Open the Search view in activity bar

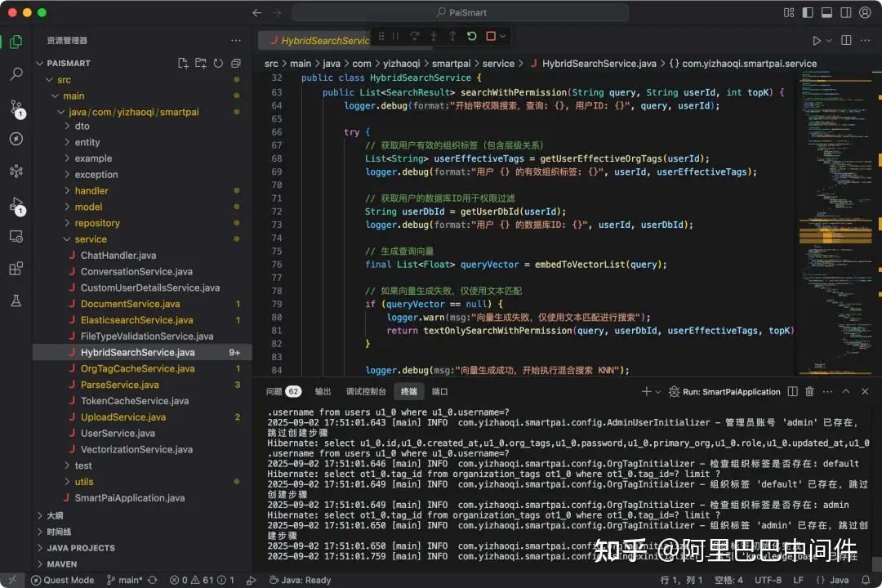pos(16,73)
